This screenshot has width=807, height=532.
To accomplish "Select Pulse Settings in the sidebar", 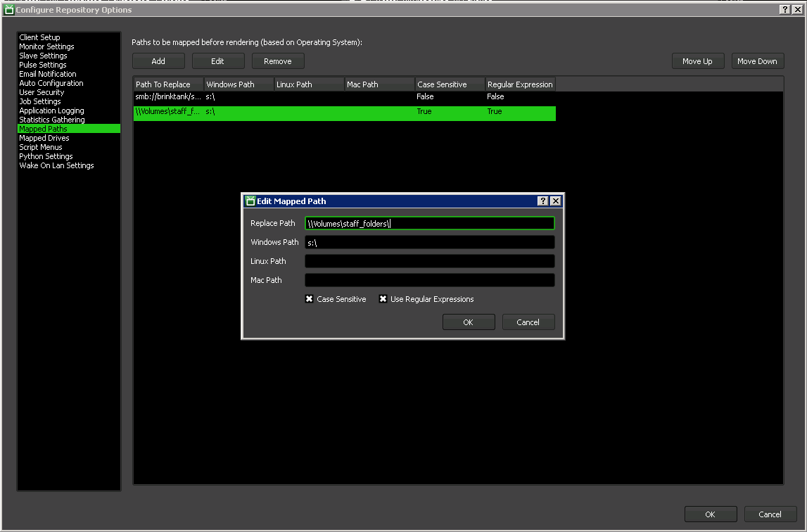I will point(43,65).
